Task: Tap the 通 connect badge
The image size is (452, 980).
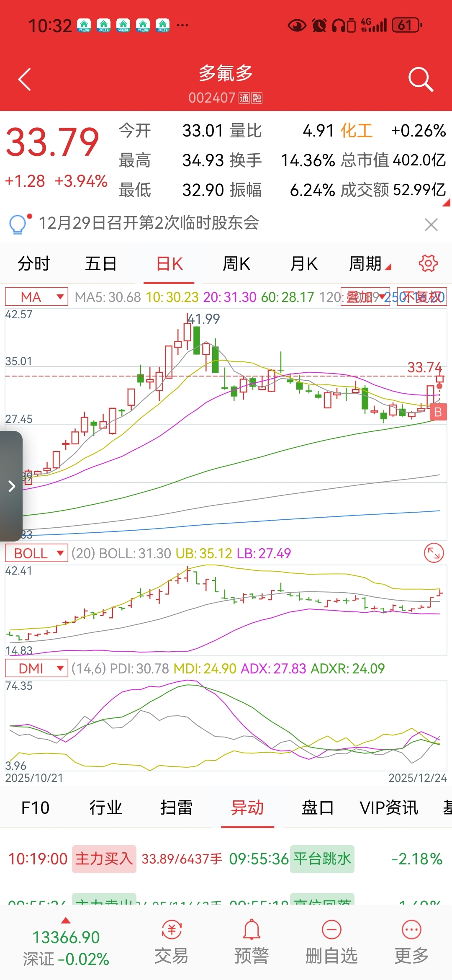Action: (244, 98)
